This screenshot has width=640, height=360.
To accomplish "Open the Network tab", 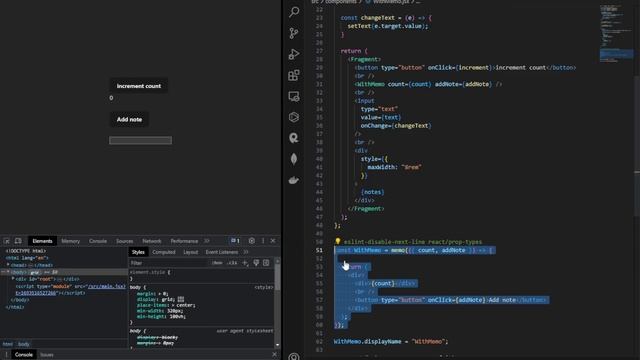I will pos(152,241).
